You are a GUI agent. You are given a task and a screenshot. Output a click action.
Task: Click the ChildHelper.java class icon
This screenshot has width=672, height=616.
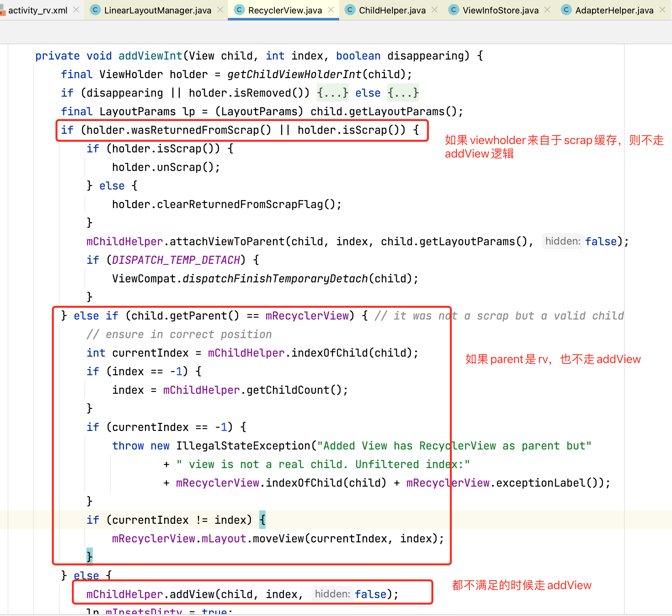click(350, 10)
